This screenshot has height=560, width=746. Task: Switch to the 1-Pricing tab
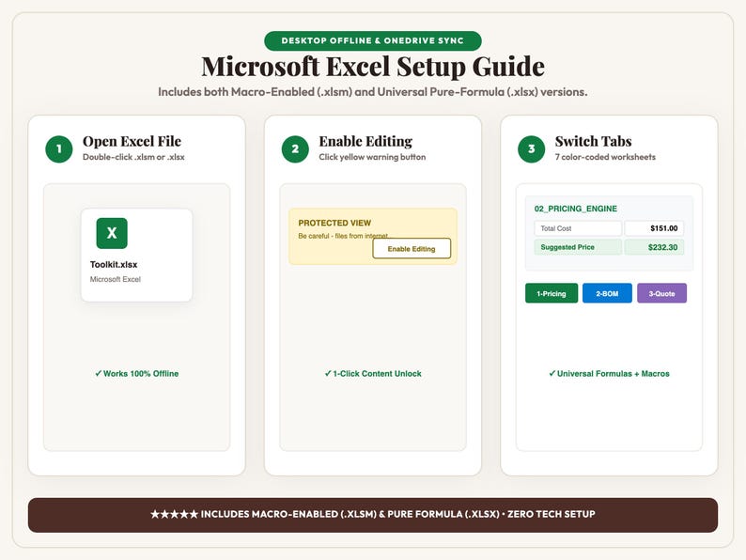tap(552, 293)
